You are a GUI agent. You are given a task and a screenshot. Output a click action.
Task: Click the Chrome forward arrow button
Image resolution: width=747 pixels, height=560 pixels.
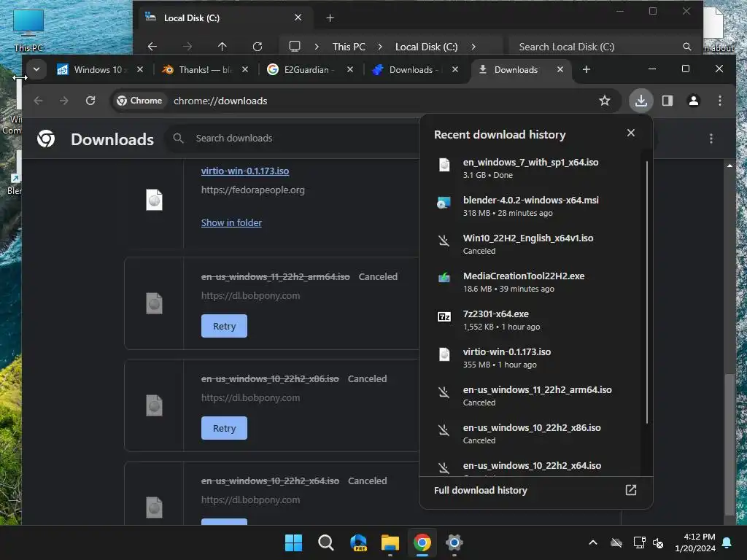64,101
